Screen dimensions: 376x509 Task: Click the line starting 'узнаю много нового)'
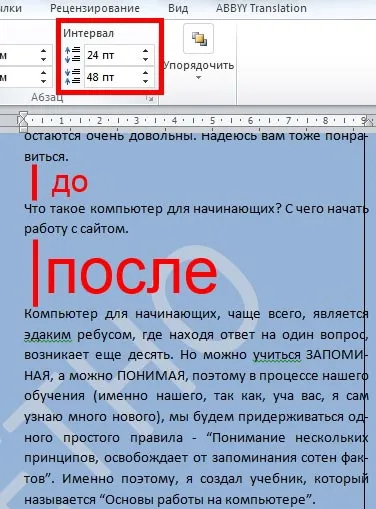point(196,417)
